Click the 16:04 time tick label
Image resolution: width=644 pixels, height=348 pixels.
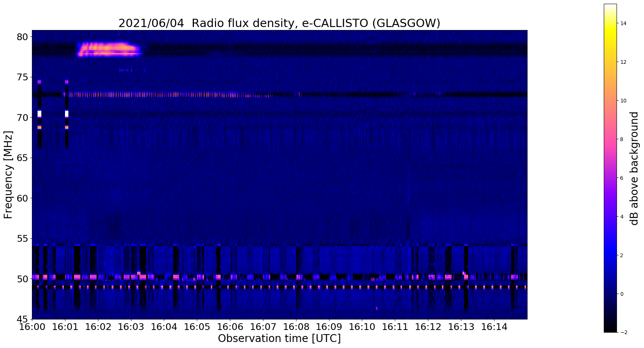(164, 327)
